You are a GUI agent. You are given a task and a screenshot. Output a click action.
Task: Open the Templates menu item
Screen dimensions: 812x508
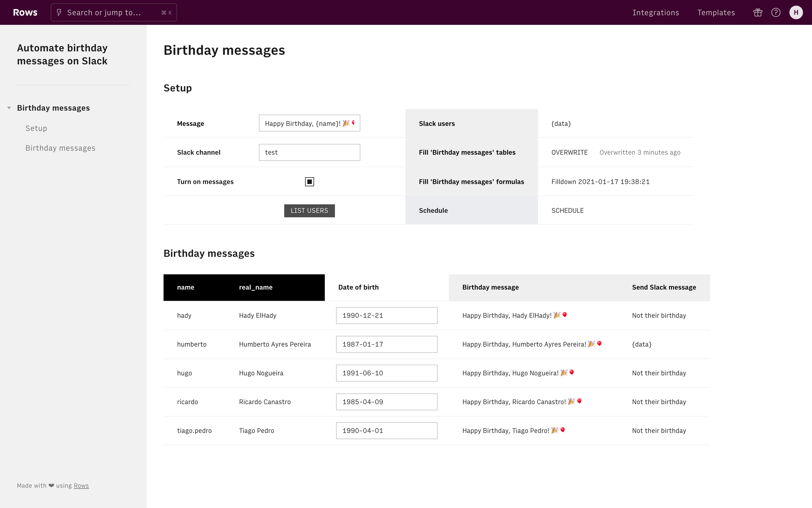[x=716, y=12]
